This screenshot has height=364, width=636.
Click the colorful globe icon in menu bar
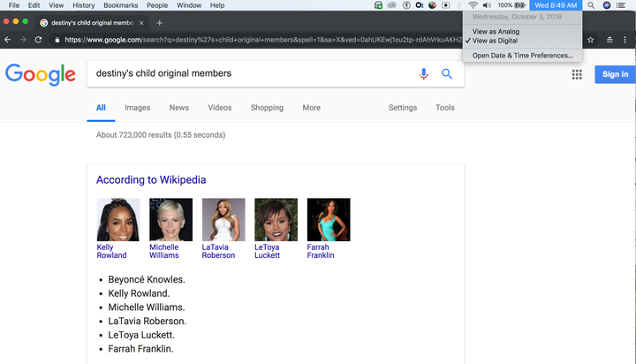pos(432,5)
